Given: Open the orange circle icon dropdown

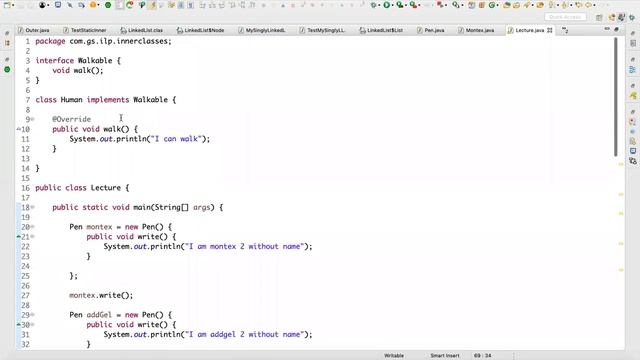Looking at the screenshot, I should [99, 5].
